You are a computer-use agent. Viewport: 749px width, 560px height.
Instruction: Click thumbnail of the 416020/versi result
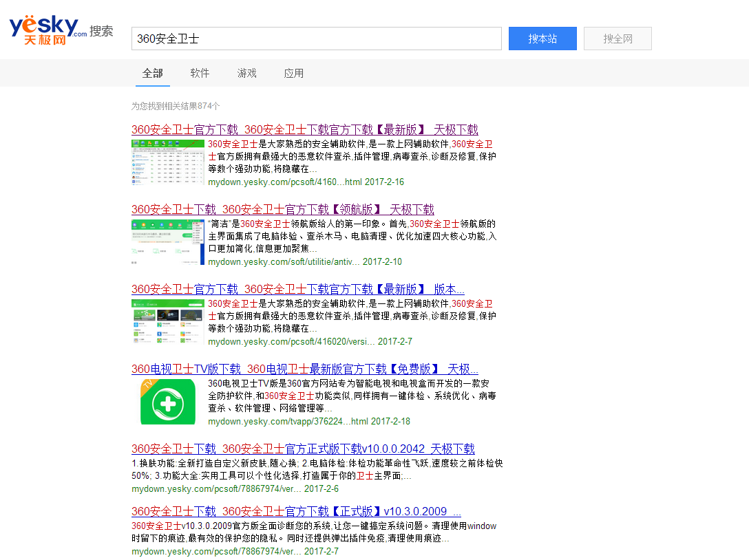(x=168, y=322)
